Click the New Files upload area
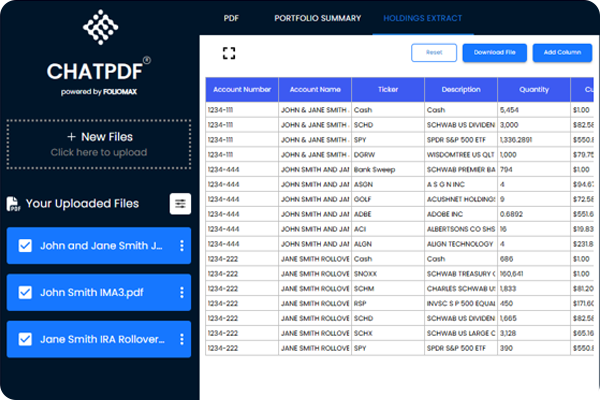The height and width of the screenshot is (400, 600). pyautogui.click(x=99, y=144)
